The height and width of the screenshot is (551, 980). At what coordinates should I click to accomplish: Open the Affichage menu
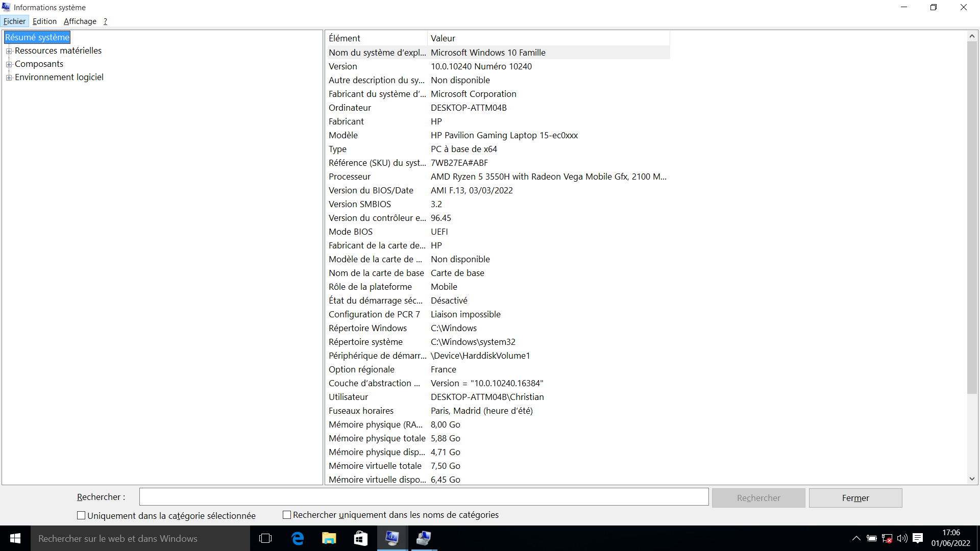[x=80, y=21]
